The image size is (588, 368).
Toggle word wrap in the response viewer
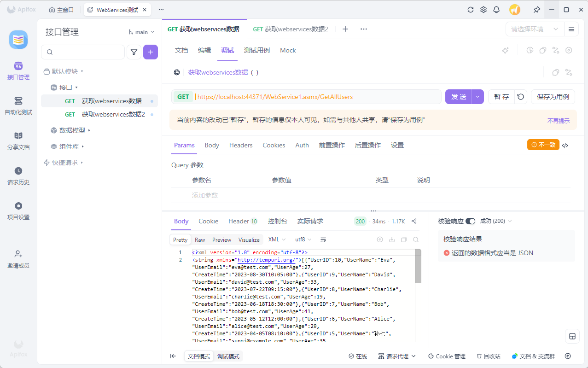[323, 239]
